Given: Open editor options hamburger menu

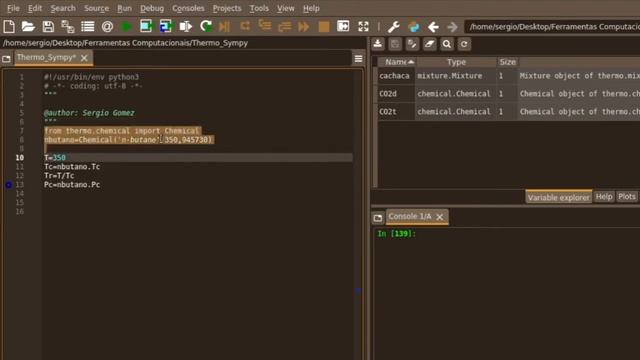Looking at the screenshot, I should point(358,59).
